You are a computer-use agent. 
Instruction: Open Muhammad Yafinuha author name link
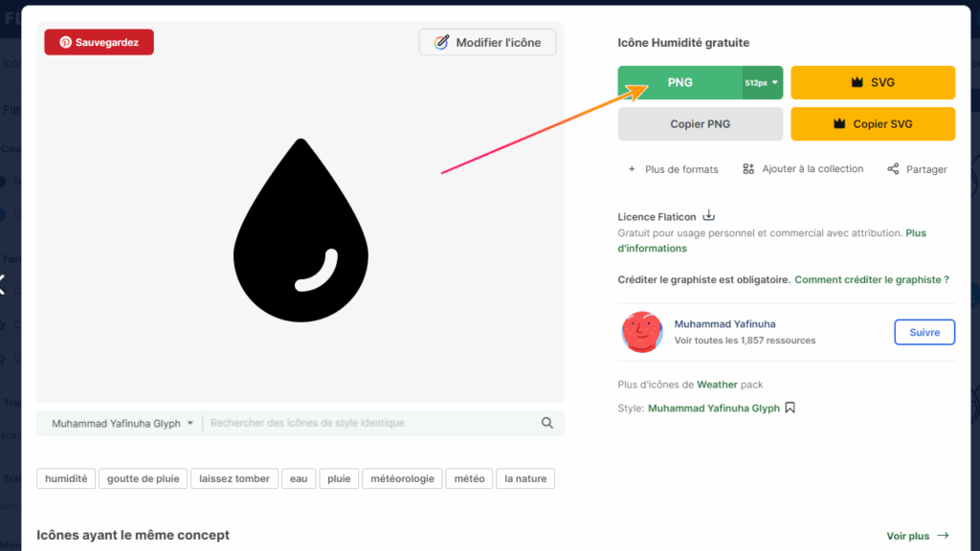coord(724,323)
